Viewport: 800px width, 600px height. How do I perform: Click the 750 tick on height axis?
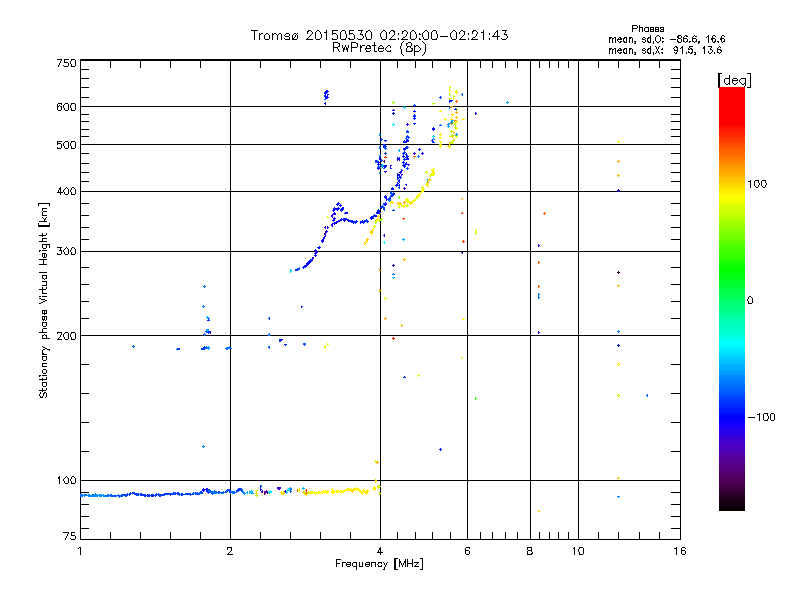pyautogui.click(x=66, y=62)
